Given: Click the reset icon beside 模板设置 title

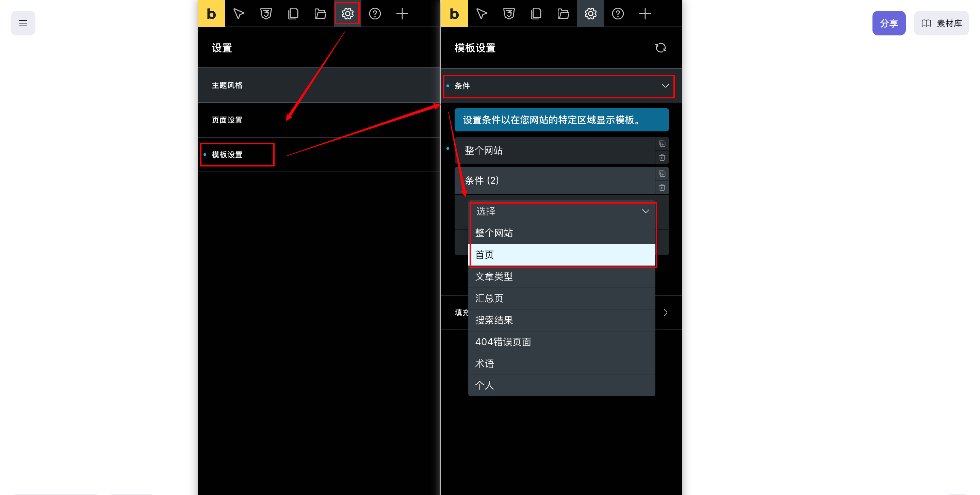Looking at the screenshot, I should coord(660,48).
